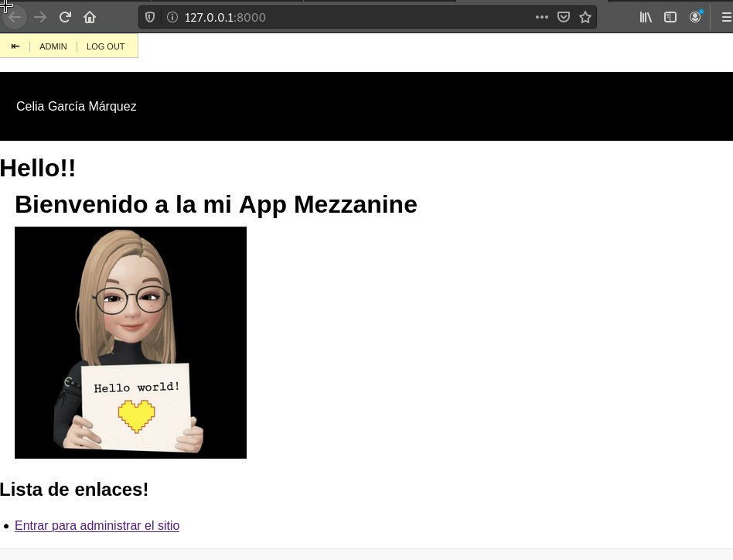733x560 pixels.
Task: Open the ADMIN item in Mezzanine toolbar
Action: click(53, 46)
